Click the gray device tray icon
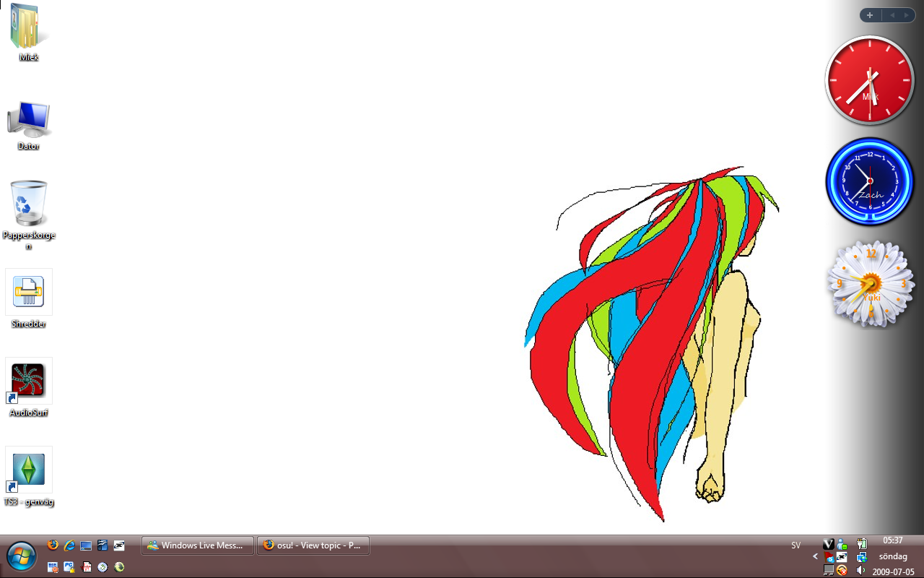 click(829, 570)
